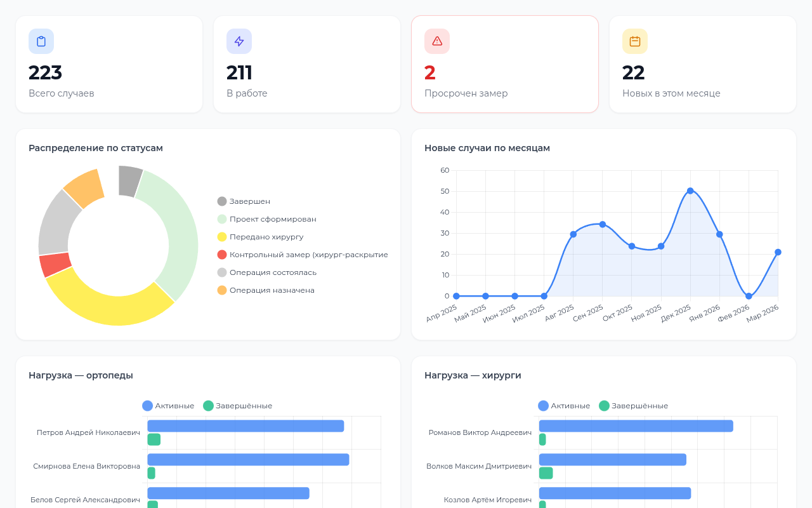Screen dimensions: 812x508
Task: Click the red warning triangle icon
Action: 437,41
